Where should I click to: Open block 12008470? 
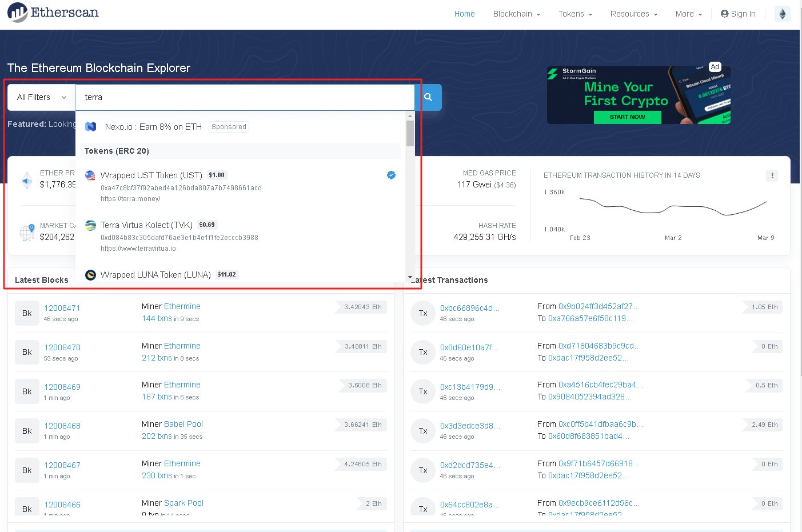(x=62, y=347)
